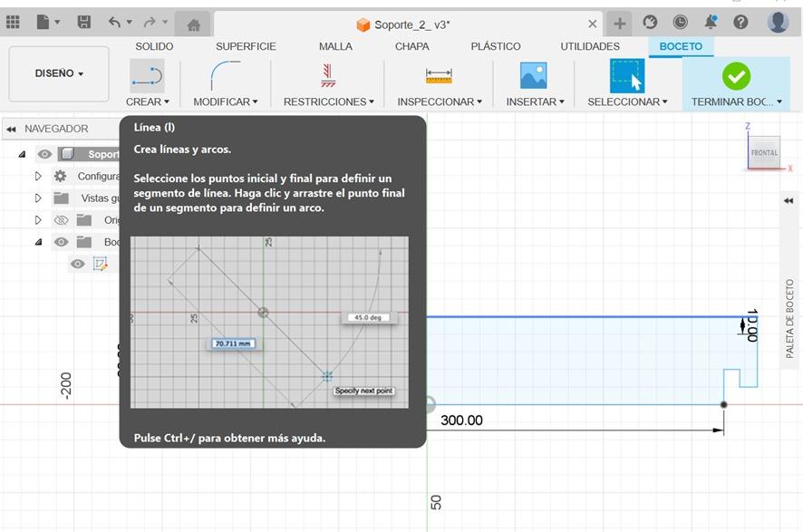Switch to the MALLA tab
The width and height of the screenshot is (803, 532).
(335, 46)
